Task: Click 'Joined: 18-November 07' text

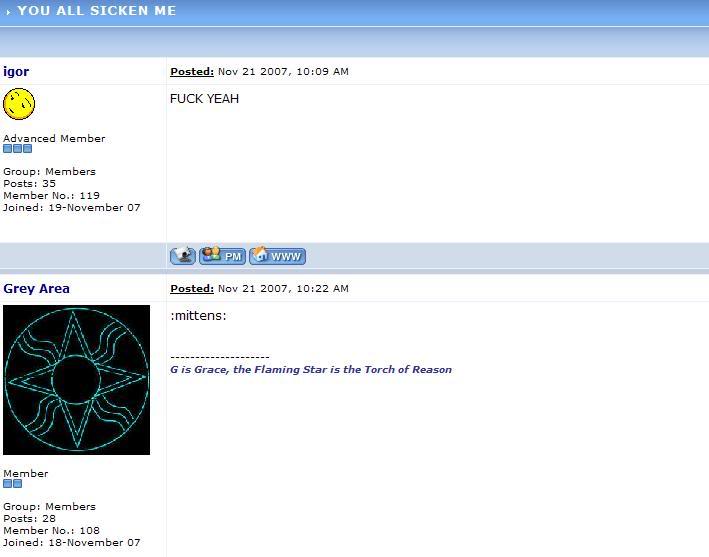Action: pyautogui.click(x=71, y=543)
